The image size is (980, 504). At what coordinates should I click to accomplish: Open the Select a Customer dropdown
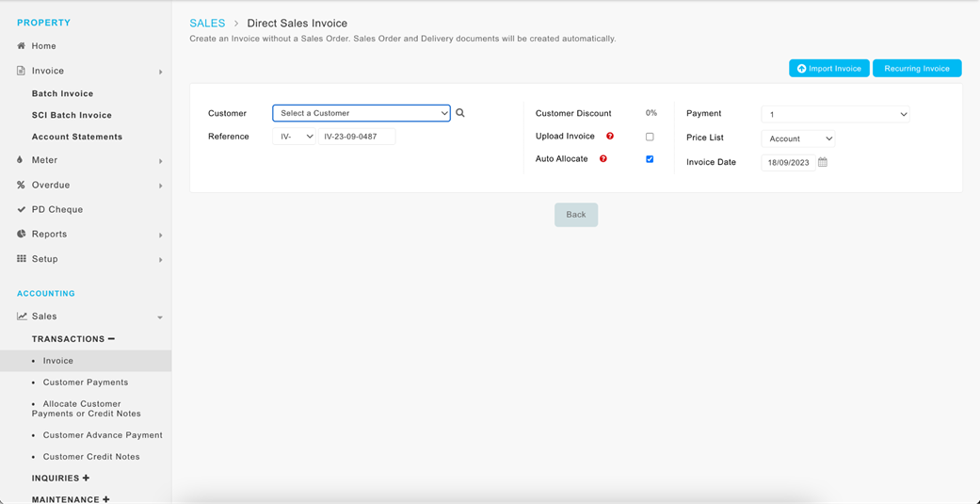pyautogui.click(x=361, y=113)
